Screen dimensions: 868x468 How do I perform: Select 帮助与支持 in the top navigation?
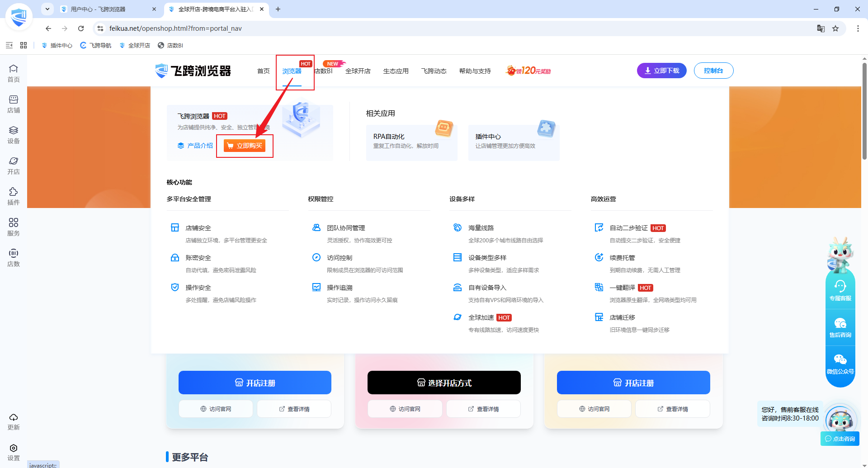[x=475, y=71]
